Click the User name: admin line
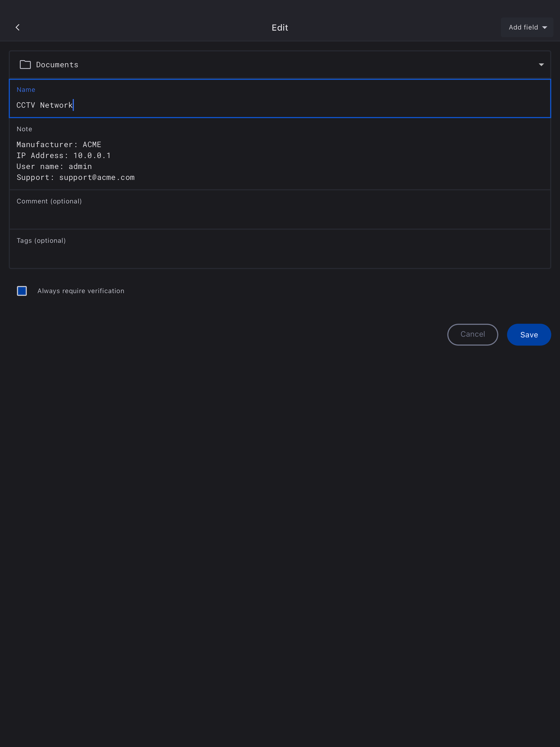Image resolution: width=560 pixels, height=747 pixels. click(54, 166)
